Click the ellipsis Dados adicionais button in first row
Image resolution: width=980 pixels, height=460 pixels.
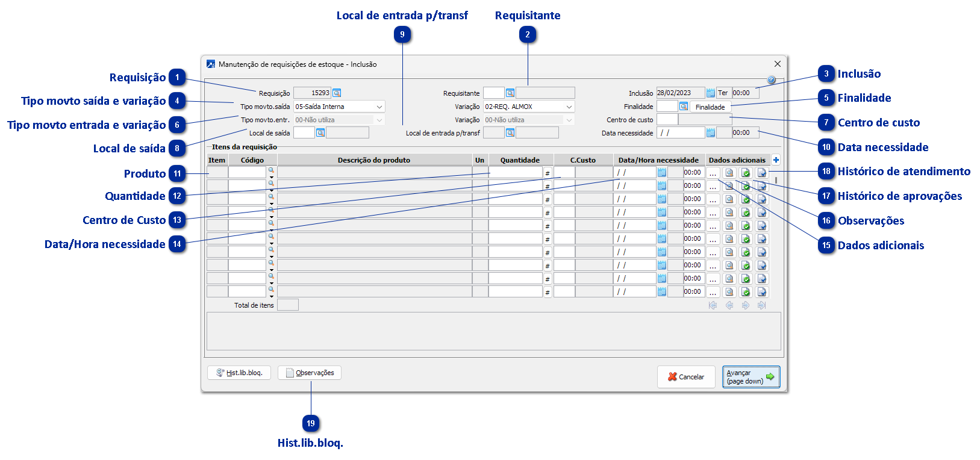[713, 173]
